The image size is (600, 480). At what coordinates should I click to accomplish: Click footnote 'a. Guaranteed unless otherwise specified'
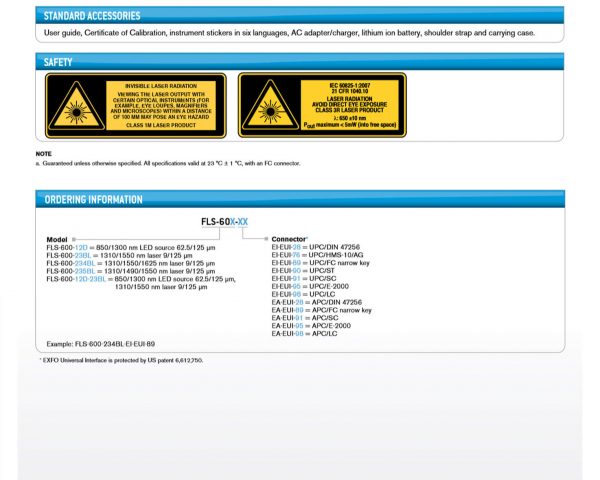pos(168,163)
